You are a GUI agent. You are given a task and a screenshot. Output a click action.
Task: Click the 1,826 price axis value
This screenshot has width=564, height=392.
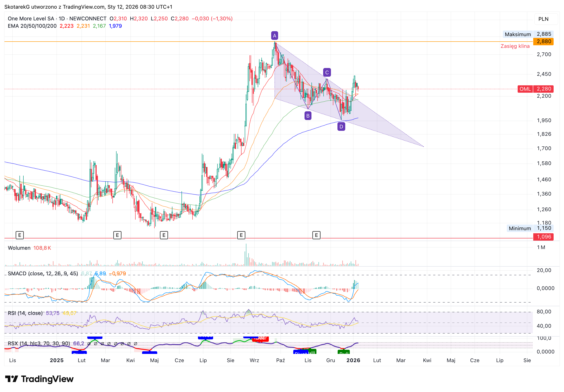pos(544,134)
